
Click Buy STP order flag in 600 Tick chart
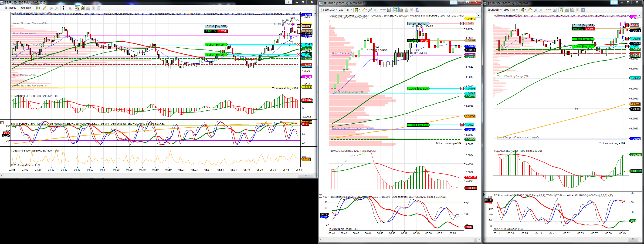(x=216, y=26)
